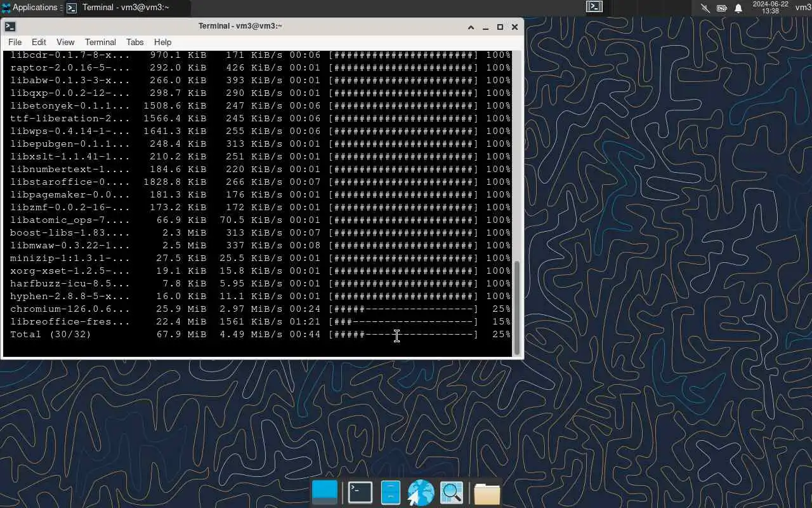Viewport: 812px width, 508px height.
Task: Click the '25.9 MiB' chromium size value
Action: coord(181,309)
